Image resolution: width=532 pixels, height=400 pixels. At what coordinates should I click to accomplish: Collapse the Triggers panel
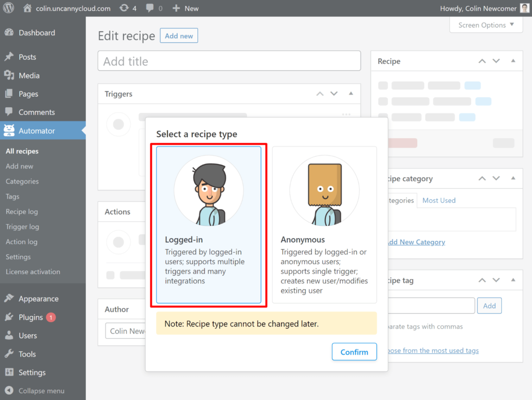[x=351, y=94]
